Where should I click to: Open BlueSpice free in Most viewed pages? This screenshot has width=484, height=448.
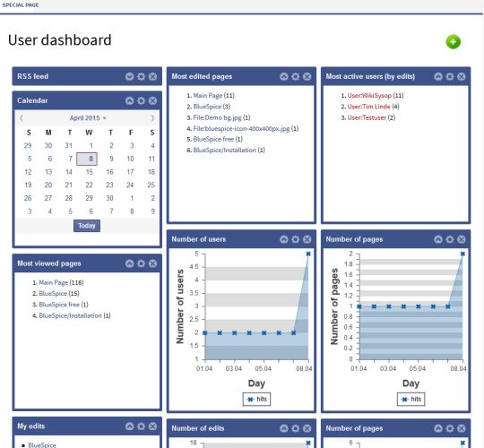coord(59,305)
